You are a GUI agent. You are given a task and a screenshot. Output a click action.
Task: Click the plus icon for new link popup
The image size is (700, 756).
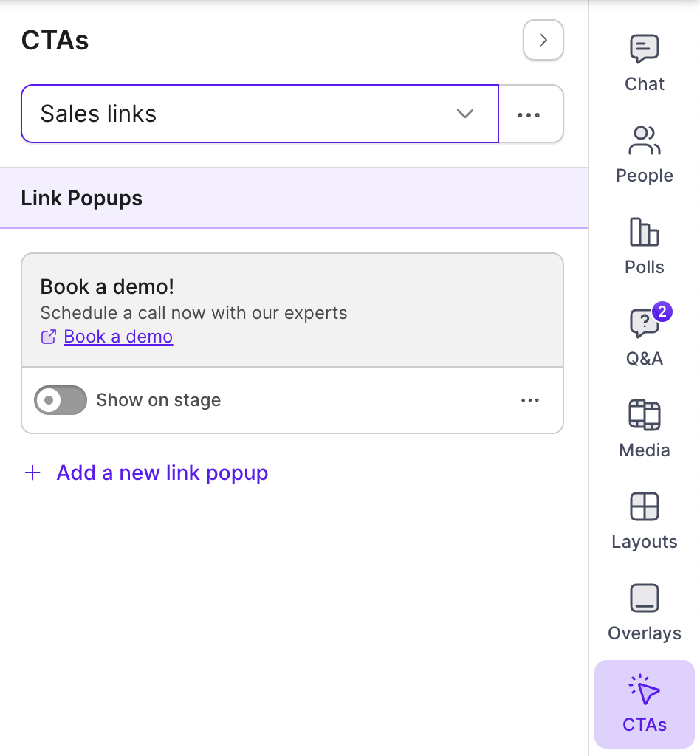[x=32, y=472]
